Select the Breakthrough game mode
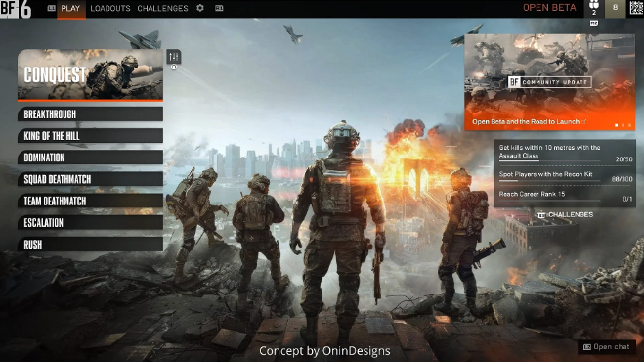Viewport: 644px width, 362px height. click(x=90, y=114)
